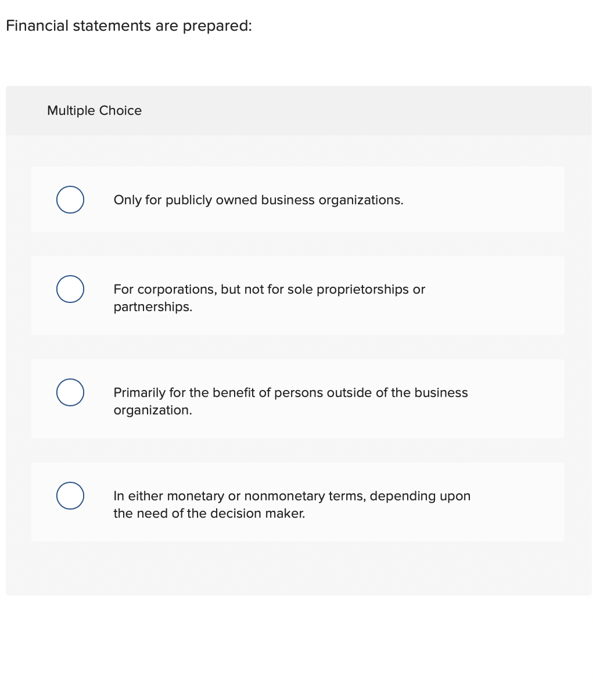This screenshot has width=593, height=700.
Task: Click the answer text about publicly owned organizations
Action: [258, 200]
